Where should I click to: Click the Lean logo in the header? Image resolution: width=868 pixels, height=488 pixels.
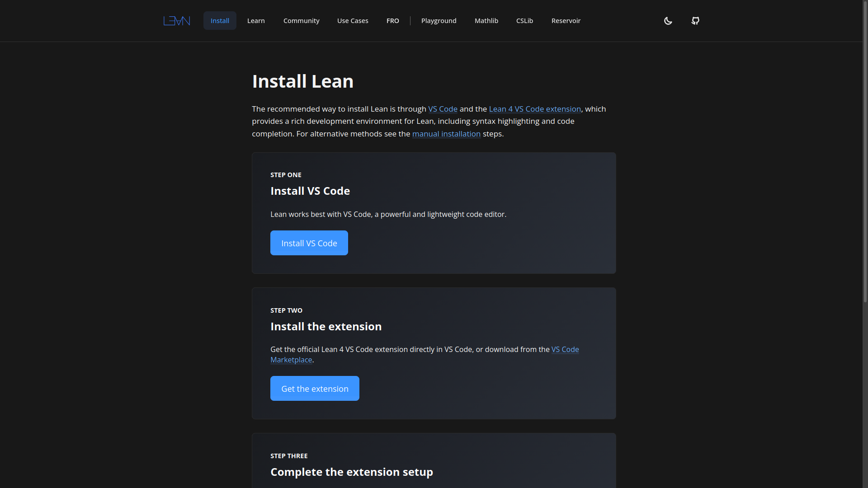pyautogui.click(x=177, y=21)
